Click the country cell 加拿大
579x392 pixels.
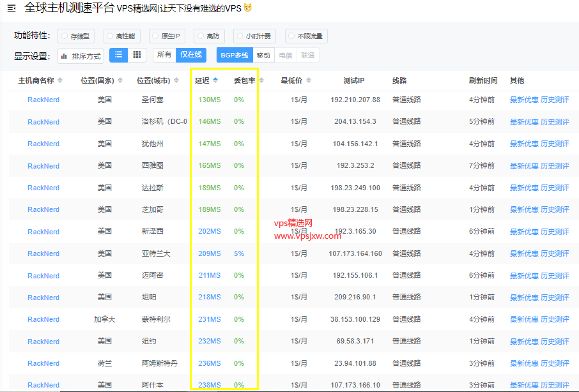105,319
